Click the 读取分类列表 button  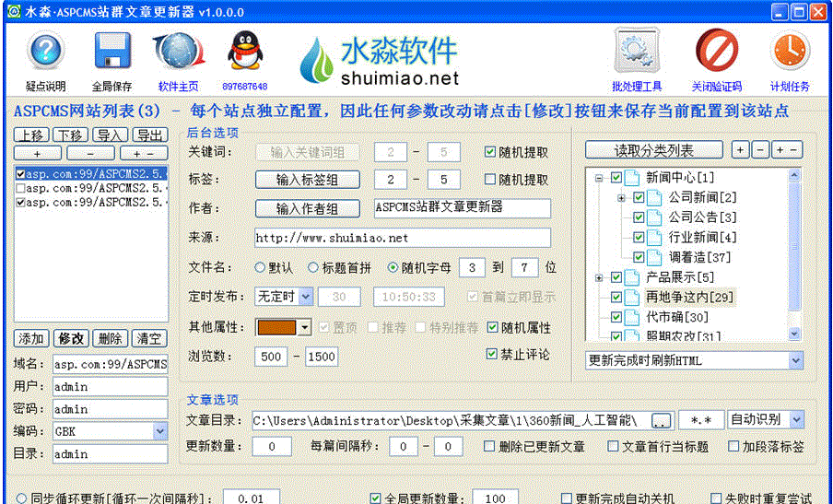pos(654,150)
